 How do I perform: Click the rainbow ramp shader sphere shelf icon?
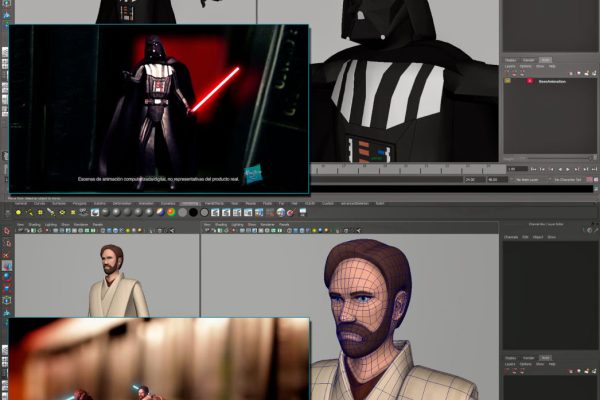171,212
